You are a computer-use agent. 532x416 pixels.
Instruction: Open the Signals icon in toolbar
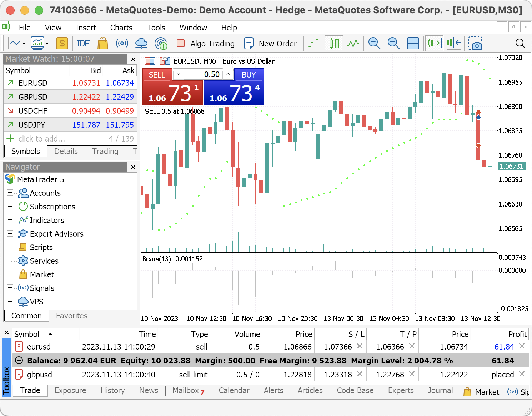(122, 44)
